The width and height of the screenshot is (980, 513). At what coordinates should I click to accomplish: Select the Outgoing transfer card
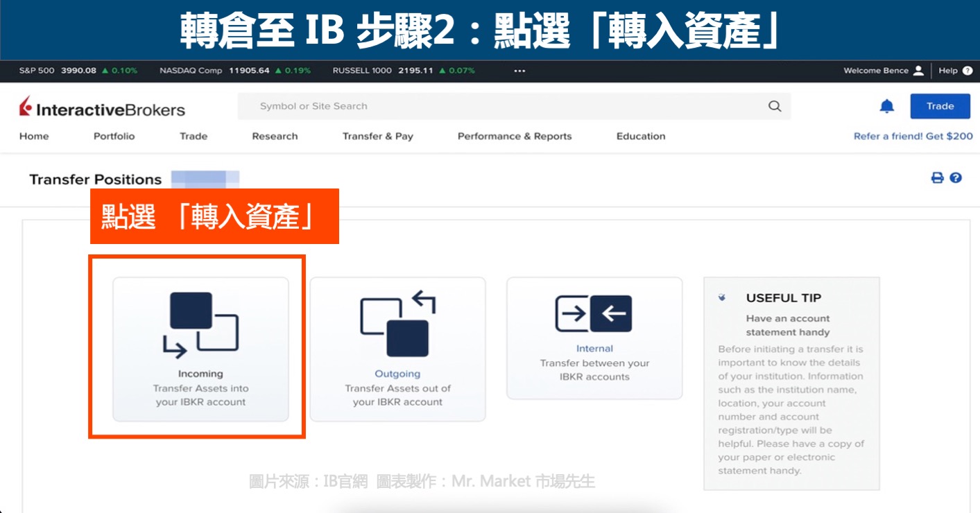397,349
